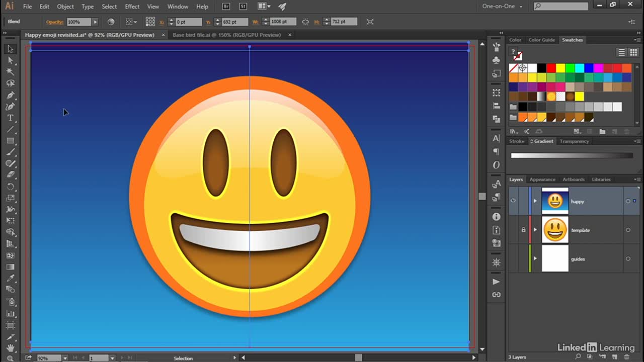Screen dimensions: 644x362
Task: Open the One-on-One workspace switcher
Action: click(502, 7)
